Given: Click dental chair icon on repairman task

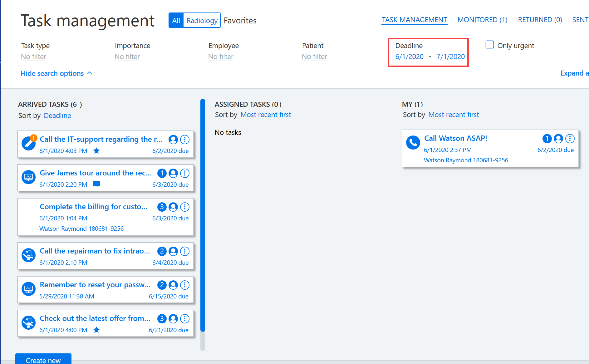Looking at the screenshot, I should (x=28, y=255).
